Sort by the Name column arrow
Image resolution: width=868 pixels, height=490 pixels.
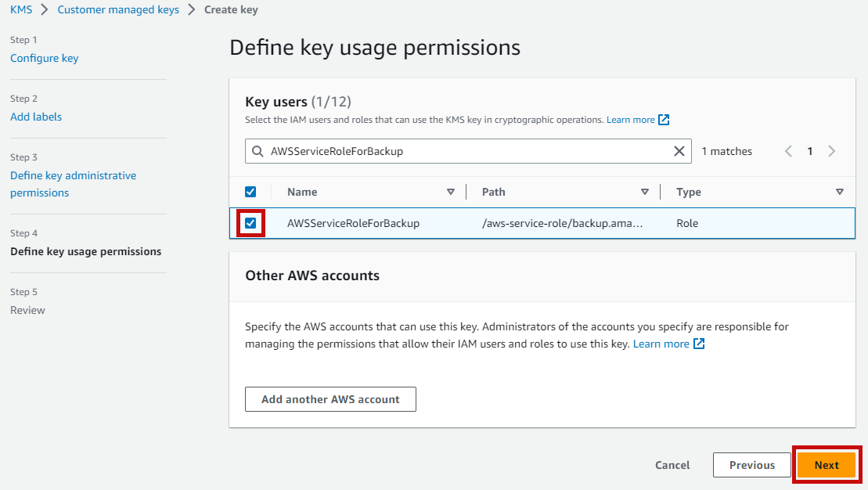(451, 192)
